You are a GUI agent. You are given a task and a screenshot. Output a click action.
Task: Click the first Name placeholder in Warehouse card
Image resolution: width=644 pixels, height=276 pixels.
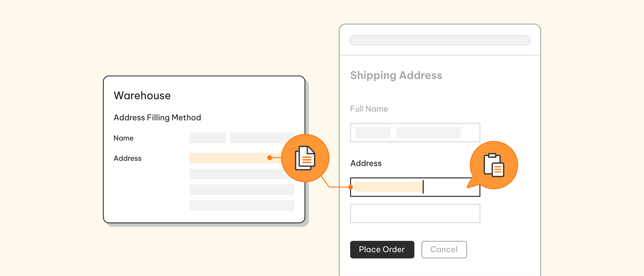click(x=207, y=138)
